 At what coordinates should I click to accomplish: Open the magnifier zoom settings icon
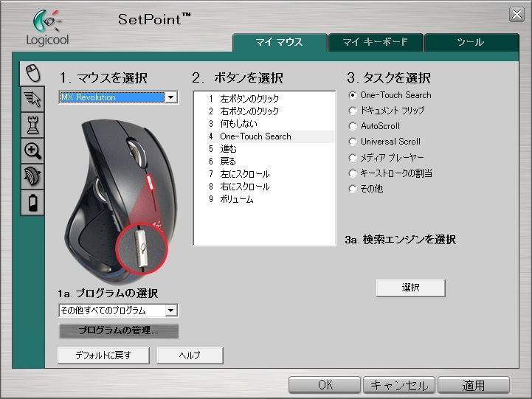tap(32, 151)
